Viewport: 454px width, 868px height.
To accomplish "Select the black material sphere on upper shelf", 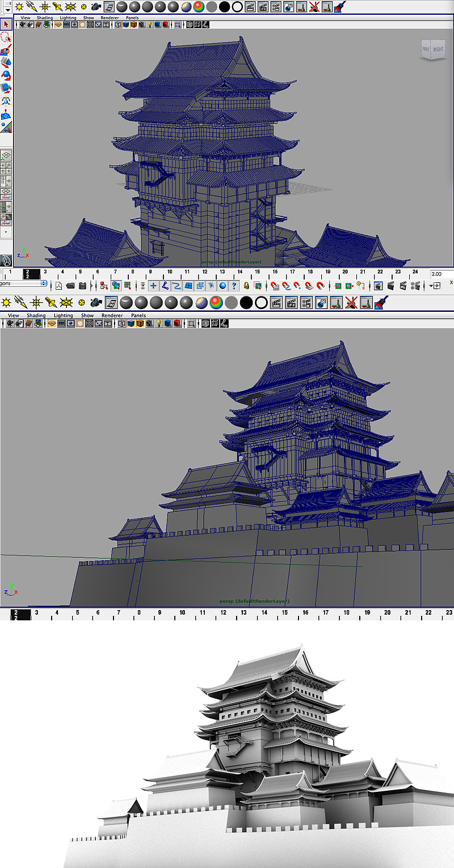I will pyautogui.click(x=224, y=7).
